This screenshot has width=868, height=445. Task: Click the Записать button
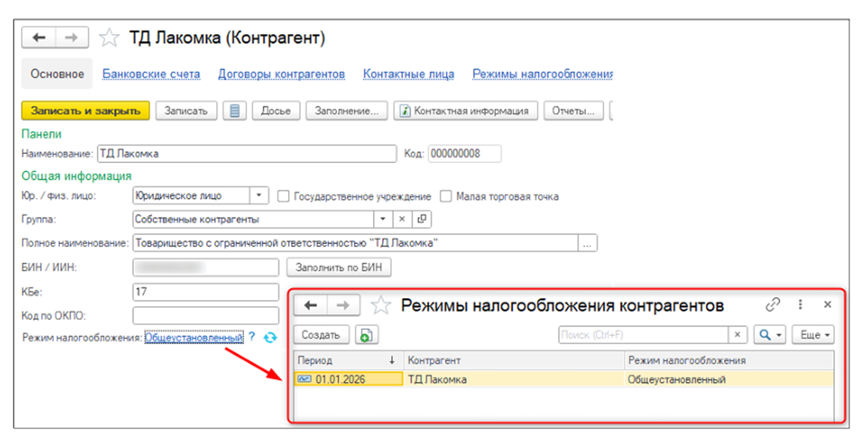[186, 111]
